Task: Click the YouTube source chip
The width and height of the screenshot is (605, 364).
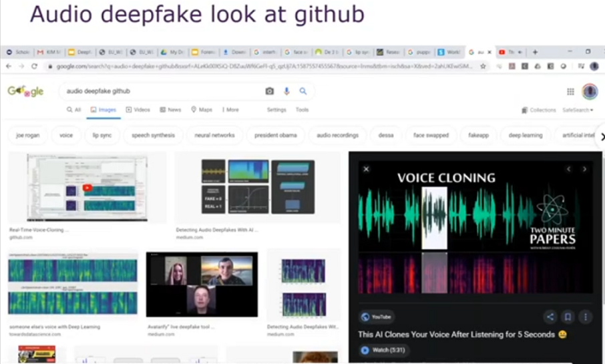Action: coord(376,317)
